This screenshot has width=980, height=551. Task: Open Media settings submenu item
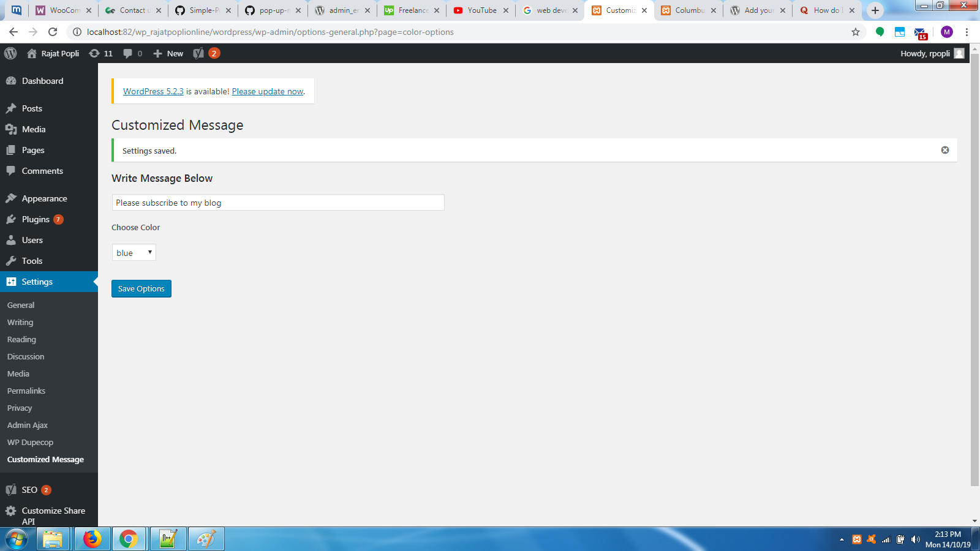[x=18, y=373]
